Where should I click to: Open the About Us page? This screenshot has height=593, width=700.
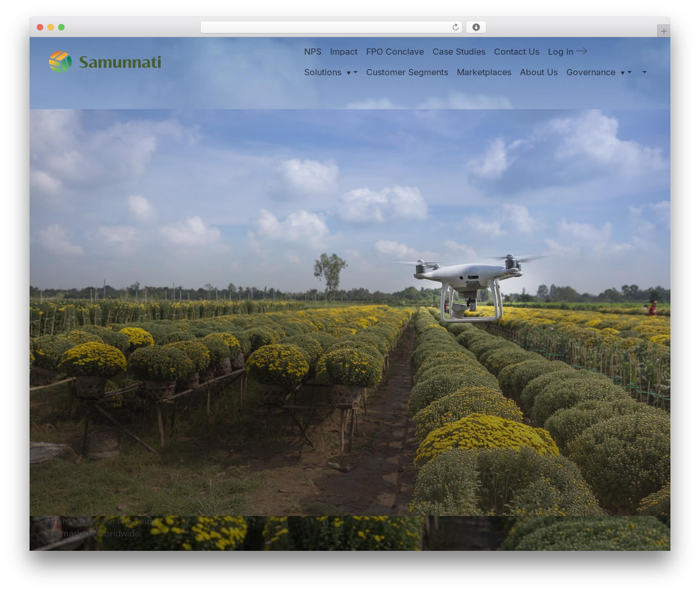[x=539, y=72]
